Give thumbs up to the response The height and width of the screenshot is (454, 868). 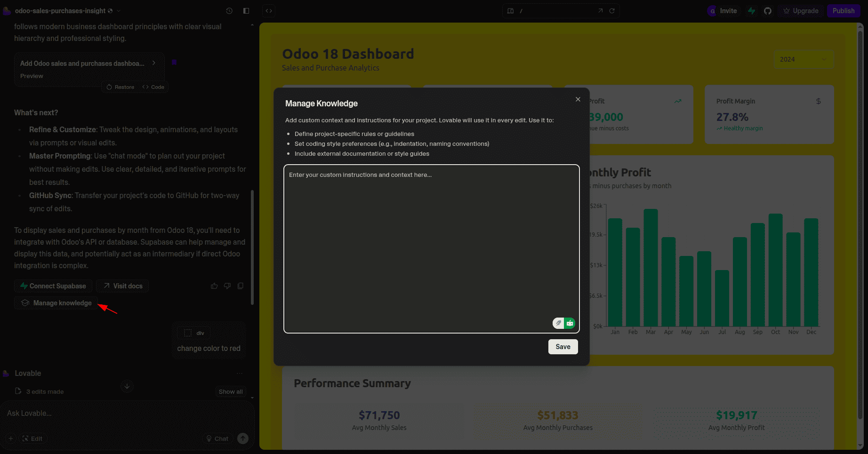tap(214, 286)
